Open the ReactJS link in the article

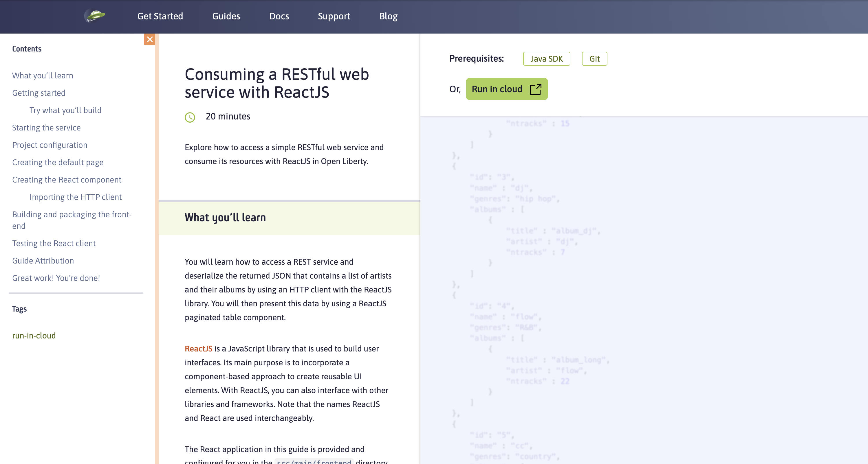click(x=198, y=349)
